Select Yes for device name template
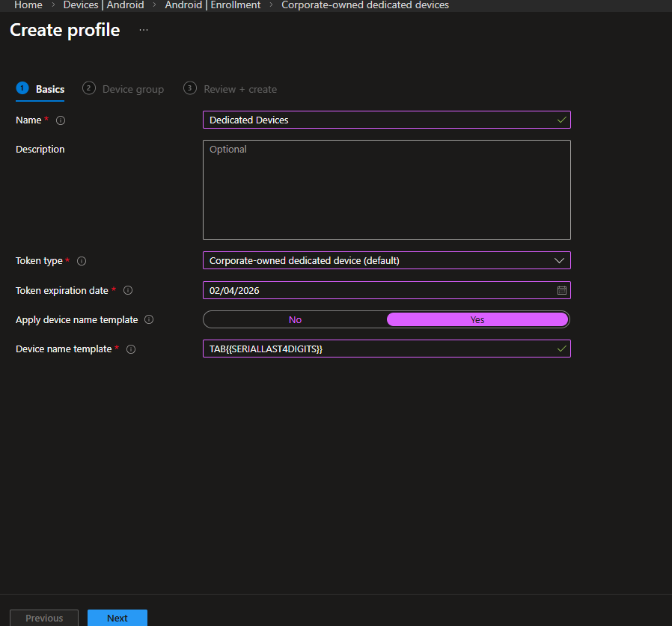 tap(477, 320)
